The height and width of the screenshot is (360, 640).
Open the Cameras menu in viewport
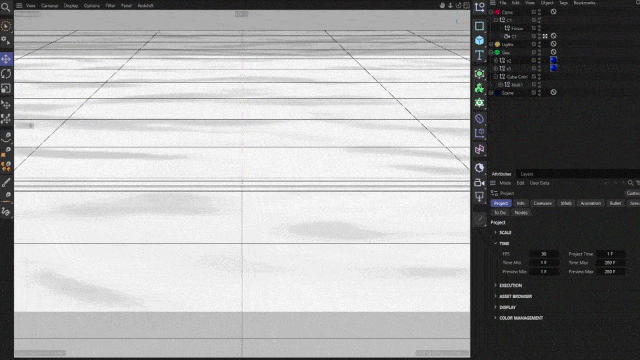pos(49,6)
